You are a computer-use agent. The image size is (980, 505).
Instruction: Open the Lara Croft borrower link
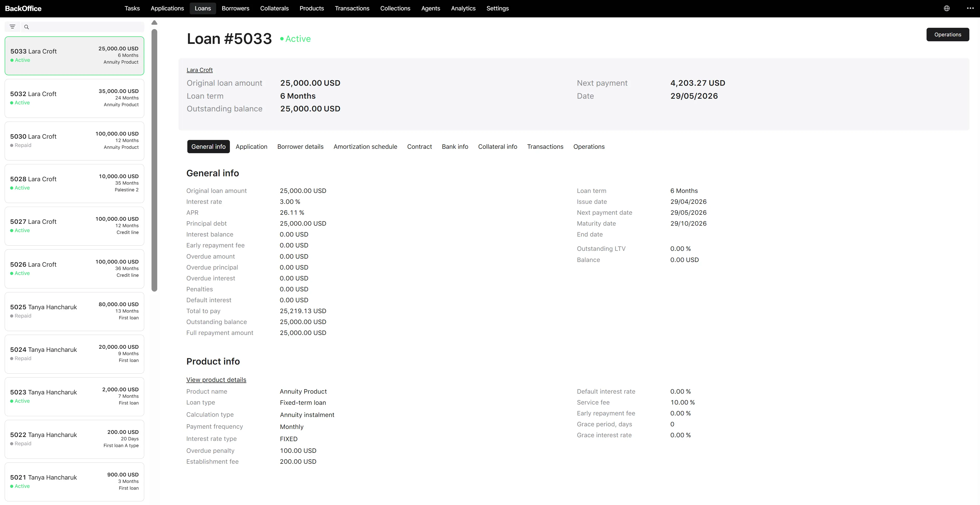199,70
